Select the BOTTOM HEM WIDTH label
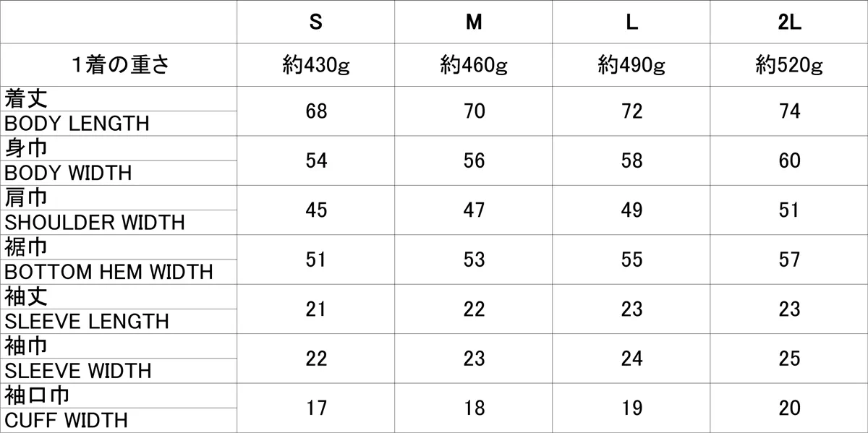The width and height of the screenshot is (868, 433). tap(109, 273)
